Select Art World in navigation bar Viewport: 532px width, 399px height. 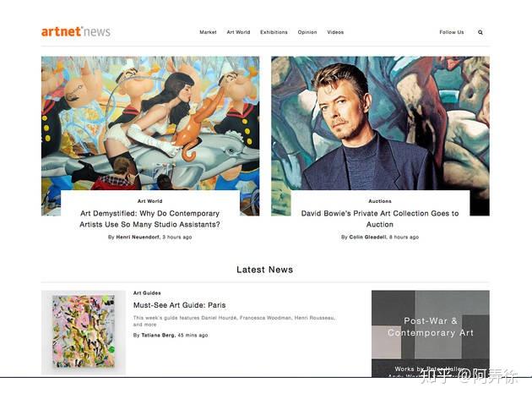pyautogui.click(x=238, y=32)
